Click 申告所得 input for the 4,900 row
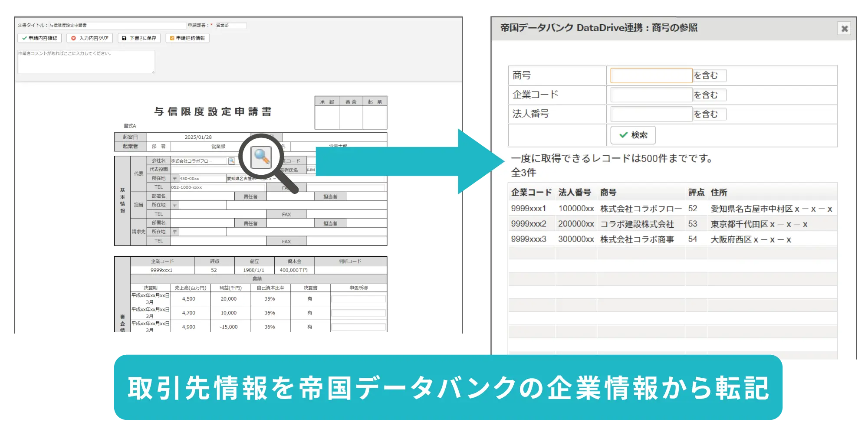 pyautogui.click(x=358, y=327)
